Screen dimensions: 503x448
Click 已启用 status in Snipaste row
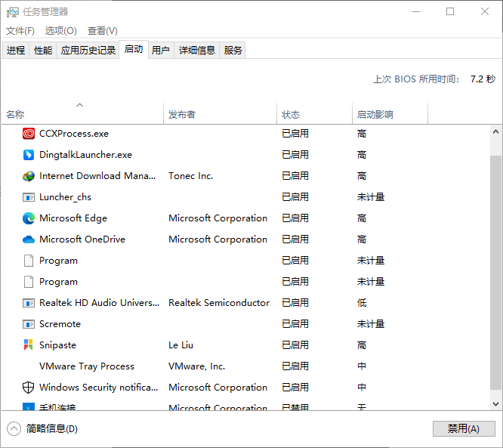click(x=295, y=345)
